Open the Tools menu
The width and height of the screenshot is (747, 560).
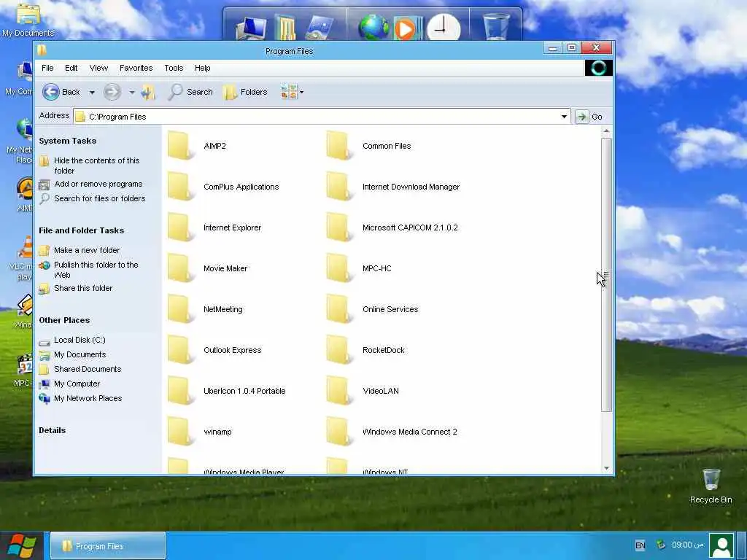pos(174,68)
